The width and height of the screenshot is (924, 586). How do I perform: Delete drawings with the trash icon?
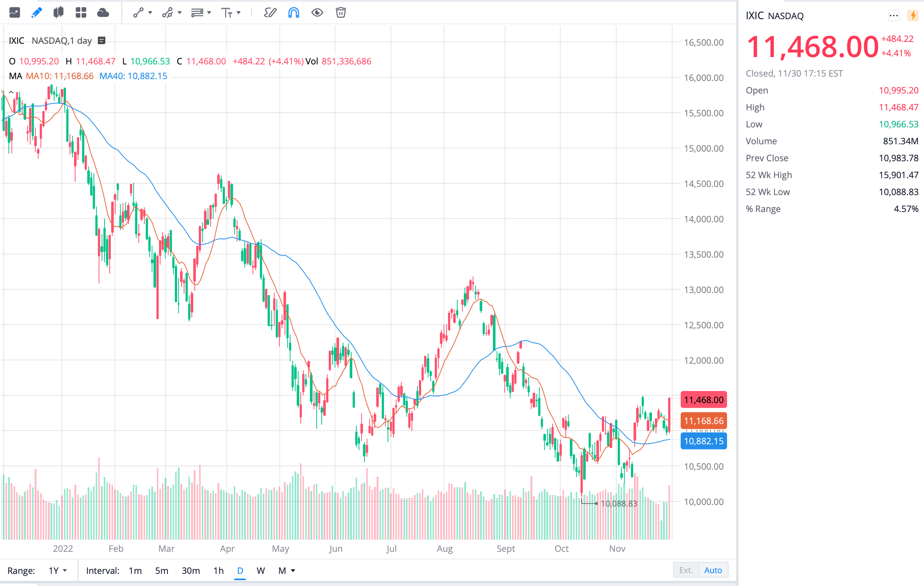[341, 13]
